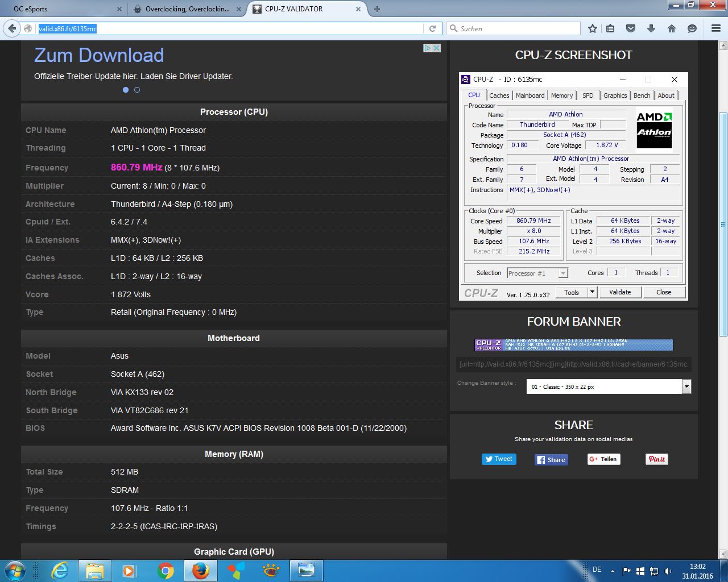This screenshot has height=582, width=728.
Task: Select CPU-Z SPD tab in screenshot
Action: coord(588,95)
